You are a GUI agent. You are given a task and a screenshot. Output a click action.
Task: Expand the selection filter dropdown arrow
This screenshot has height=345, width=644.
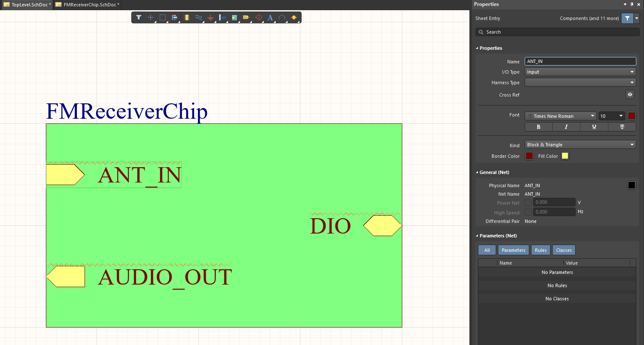636,18
